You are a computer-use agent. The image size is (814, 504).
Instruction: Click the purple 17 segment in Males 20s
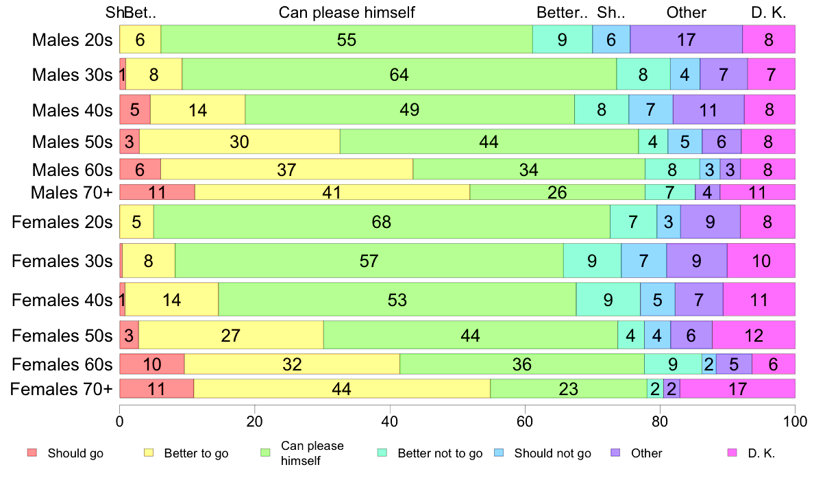[x=686, y=39]
